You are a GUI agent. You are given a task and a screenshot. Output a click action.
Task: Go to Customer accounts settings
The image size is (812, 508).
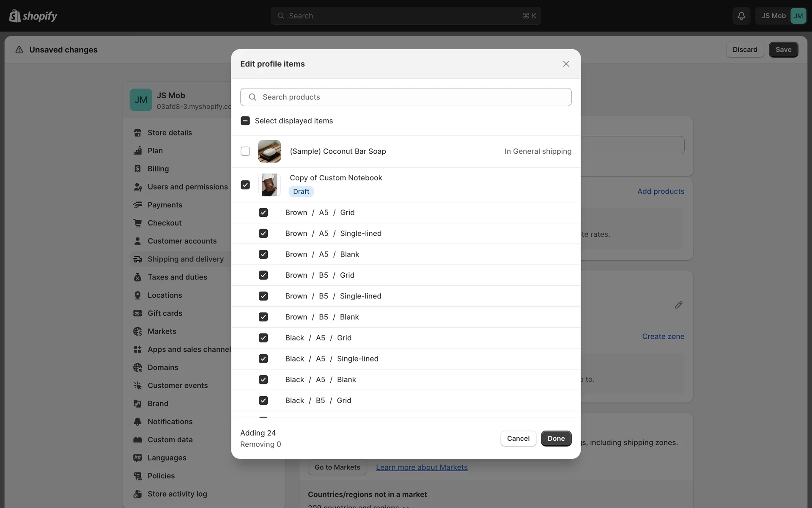tap(182, 241)
